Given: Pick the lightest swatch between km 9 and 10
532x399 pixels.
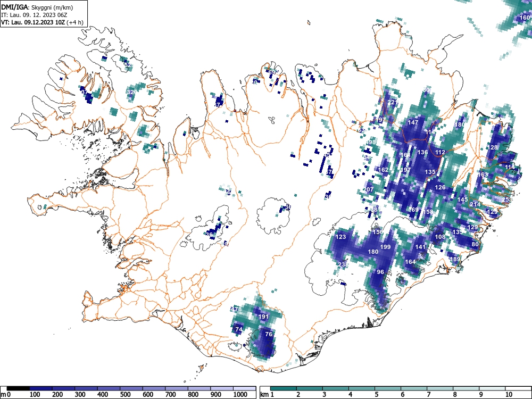Looking at the screenshot, I should point(492,388).
